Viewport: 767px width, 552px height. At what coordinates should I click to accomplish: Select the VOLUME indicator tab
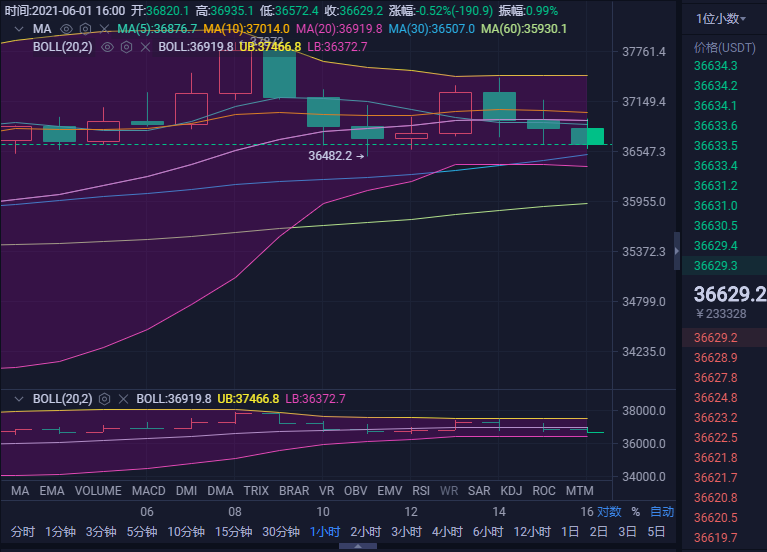(x=98, y=491)
